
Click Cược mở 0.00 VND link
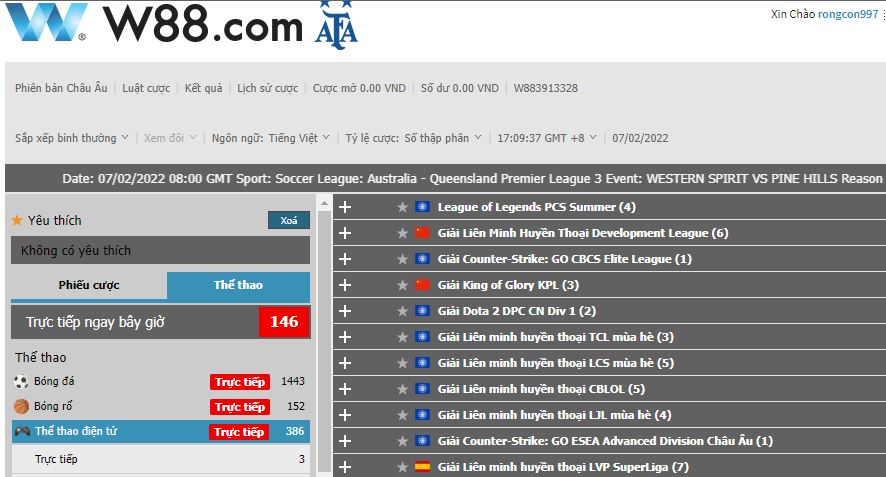pos(359,88)
